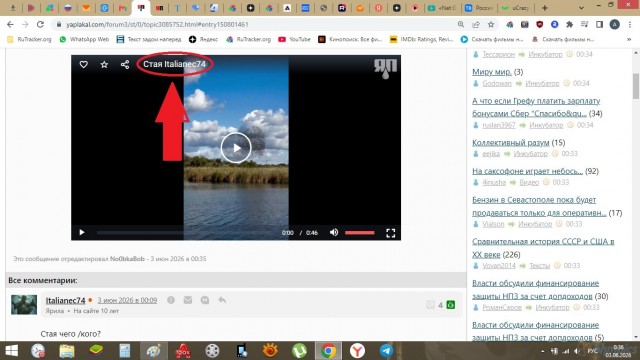This screenshot has height=360, width=640.
Task: Open the tab search chevron dropdown
Action: click(581, 8)
